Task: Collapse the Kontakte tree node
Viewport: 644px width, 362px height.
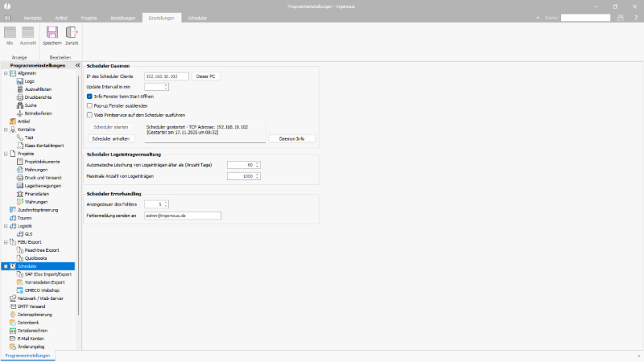Action: (6, 130)
